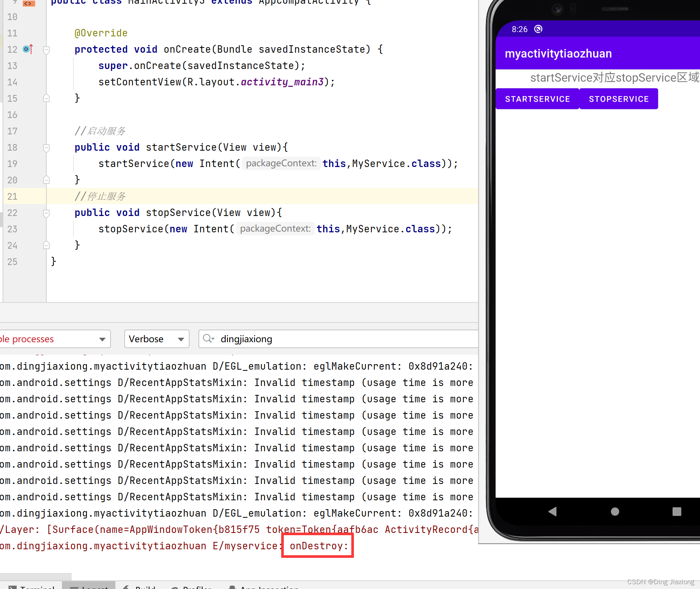This screenshot has width=700, height=589.
Task: Click the related XML file icon on line 9
Action: [x=29, y=3]
